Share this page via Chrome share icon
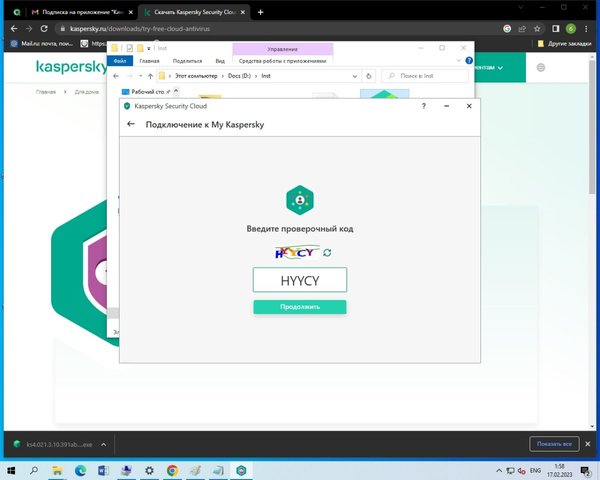 [522, 29]
